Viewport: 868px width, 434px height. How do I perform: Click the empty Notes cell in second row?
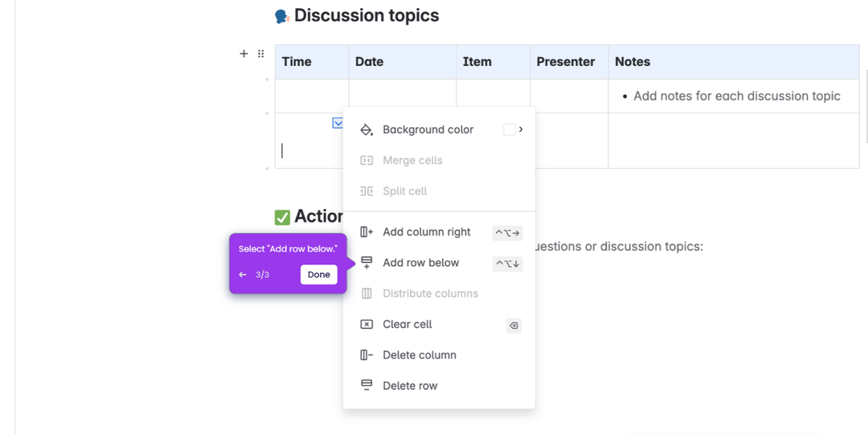[734, 141]
